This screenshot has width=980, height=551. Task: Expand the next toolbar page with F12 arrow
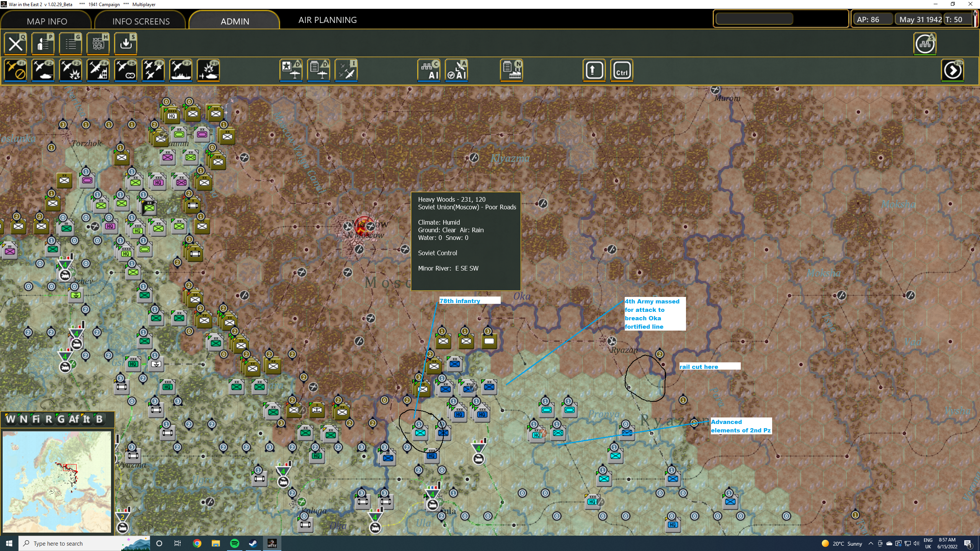tap(953, 70)
